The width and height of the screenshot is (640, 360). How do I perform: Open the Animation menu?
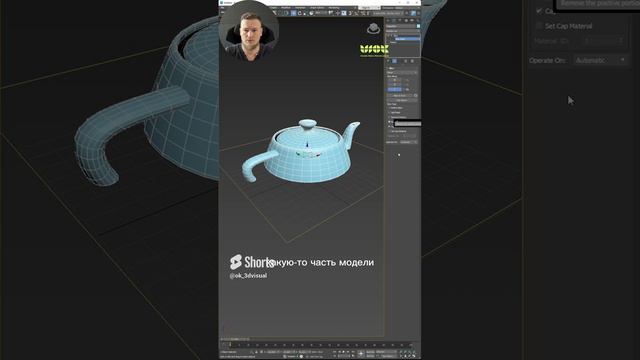tap(300, 8)
